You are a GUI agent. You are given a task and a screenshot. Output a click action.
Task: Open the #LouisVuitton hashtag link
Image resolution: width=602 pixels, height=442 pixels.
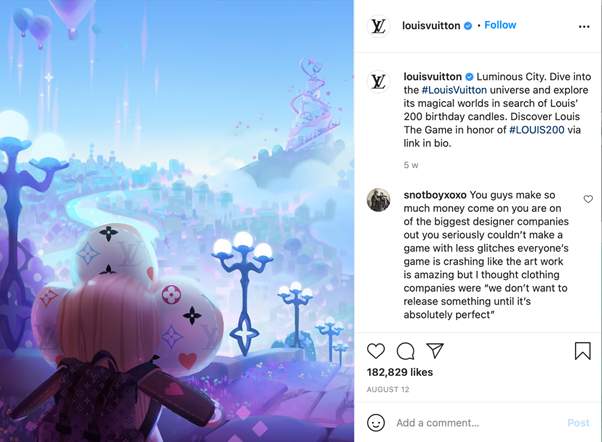(x=454, y=90)
